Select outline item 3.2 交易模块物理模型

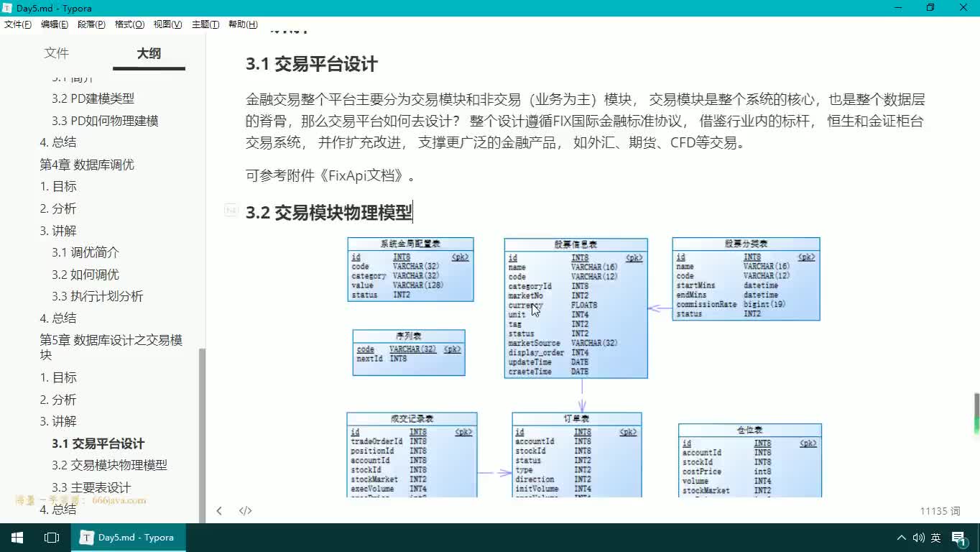[109, 465]
